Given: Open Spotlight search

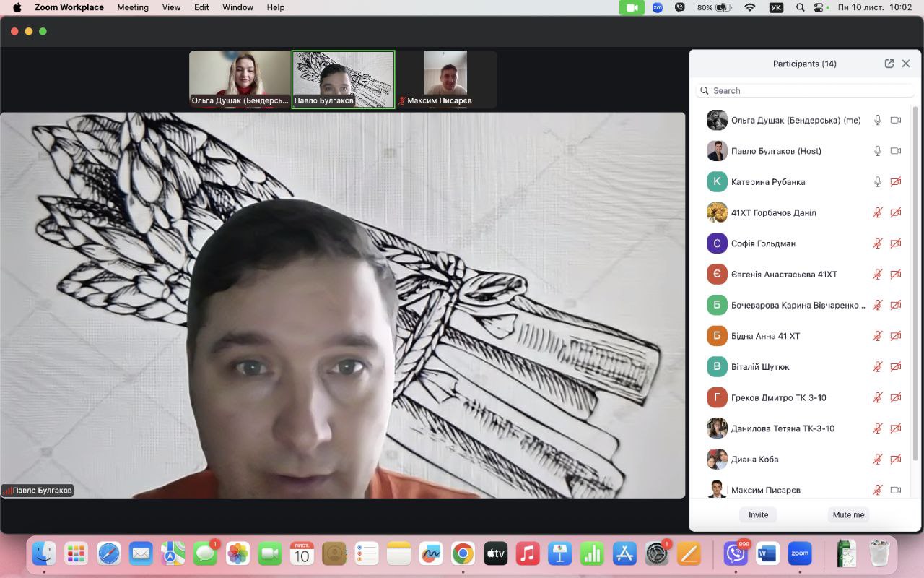Looking at the screenshot, I should (x=800, y=7).
